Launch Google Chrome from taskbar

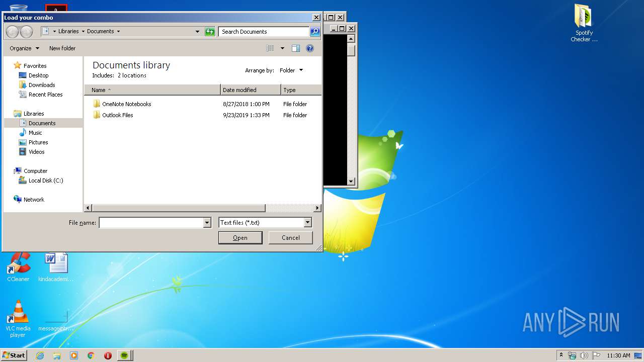click(91, 355)
